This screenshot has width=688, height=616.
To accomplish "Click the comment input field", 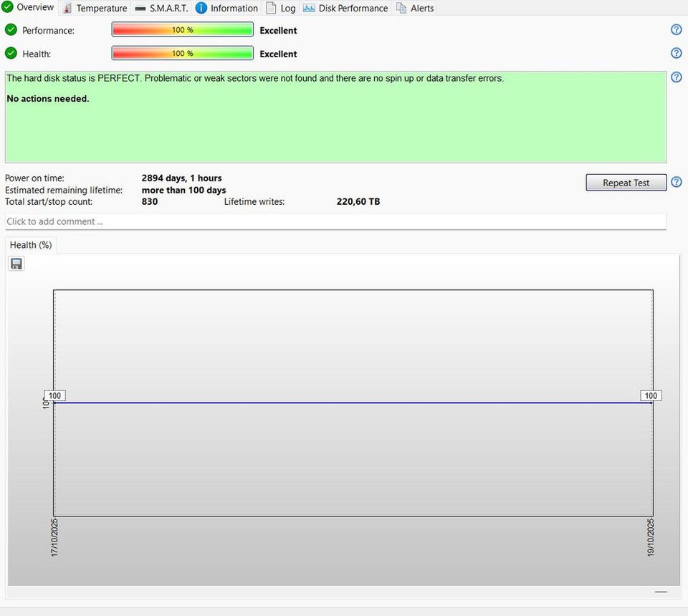I will (335, 221).
